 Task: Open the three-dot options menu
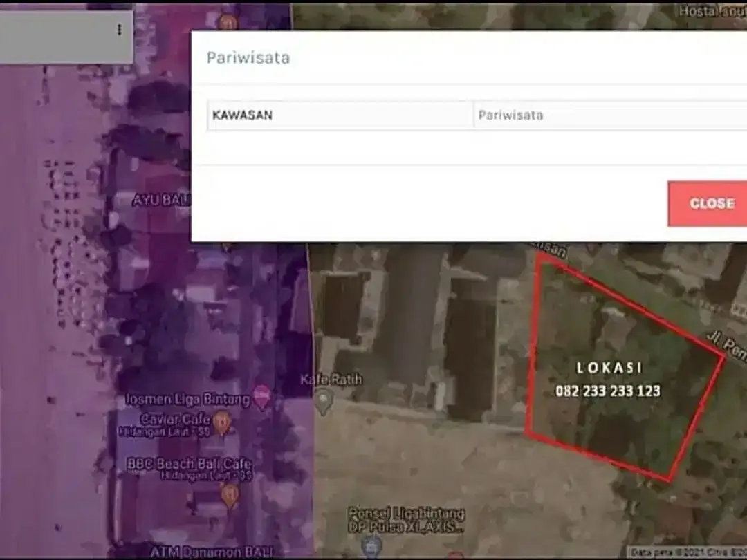(x=119, y=30)
